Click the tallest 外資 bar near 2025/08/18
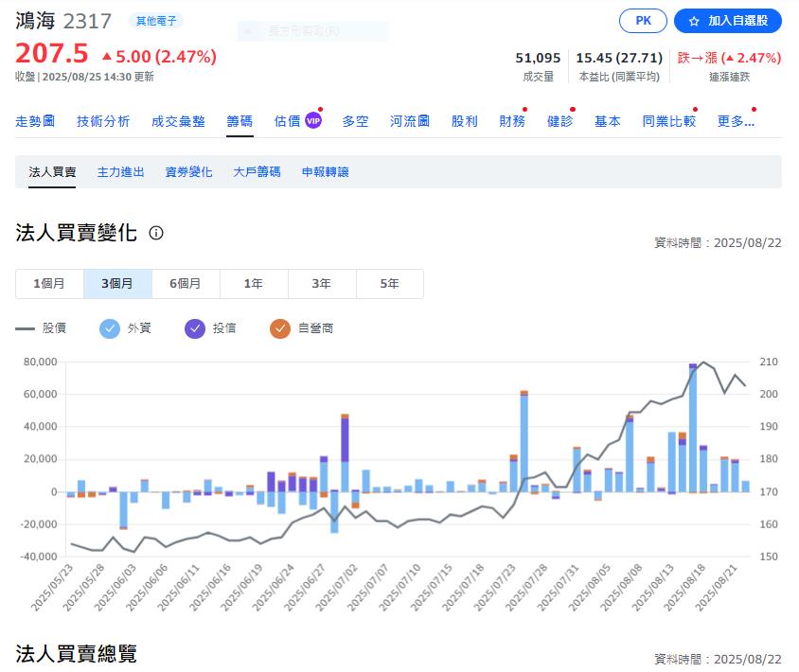 coord(693,431)
